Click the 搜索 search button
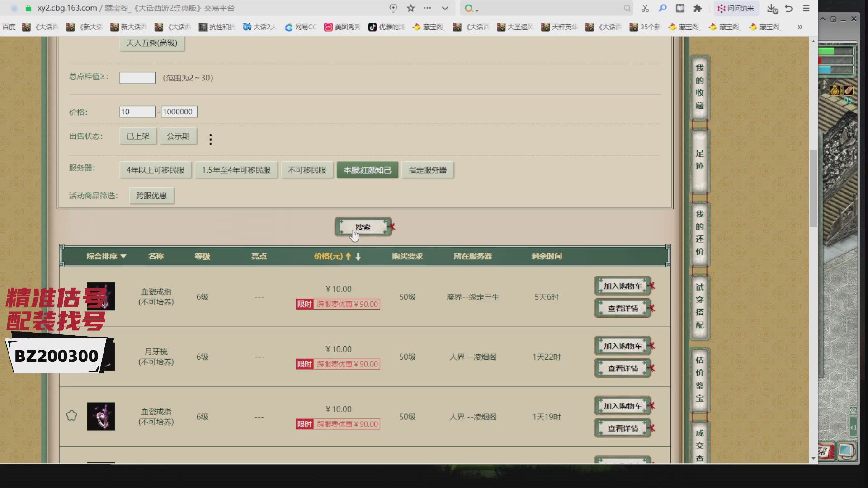Image resolution: width=868 pixels, height=488 pixels. point(363,227)
